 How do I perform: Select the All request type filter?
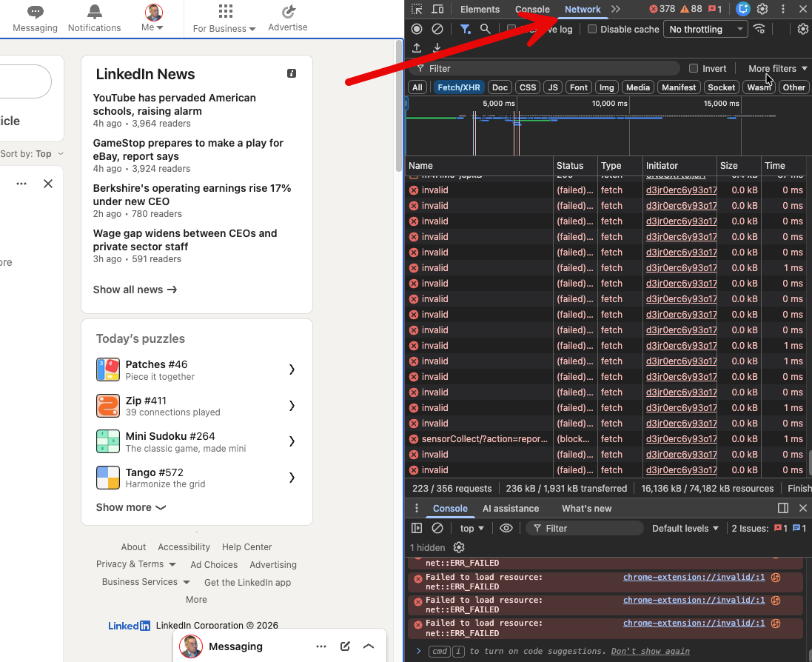(x=417, y=87)
